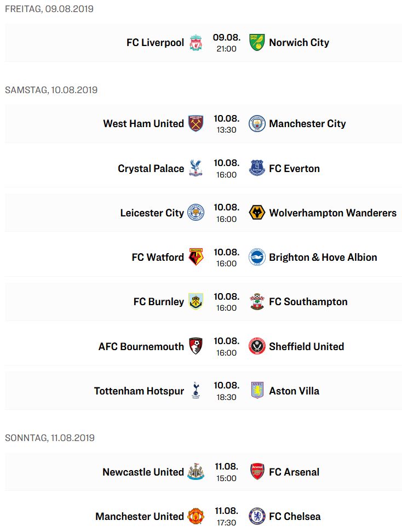Select the FC Chelsea lion crest
Image resolution: width=402 pixels, height=532 pixels.
pyautogui.click(x=257, y=516)
